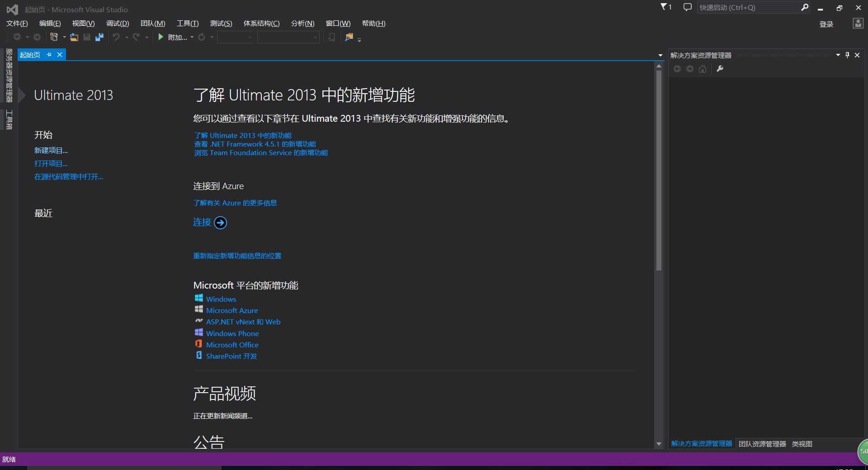Click the Windows Phone icon in platform list
Screen dimensions: 868x470
click(199, 332)
